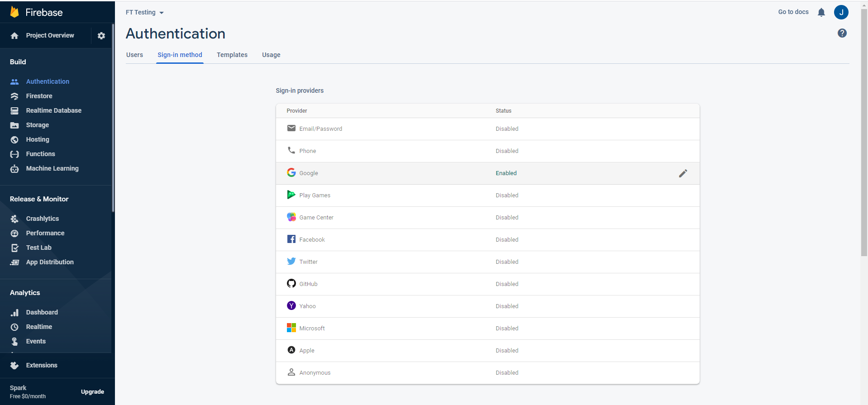The height and width of the screenshot is (405, 868).
Task: Expand the FT Testing project dropdown
Action: pos(145,12)
